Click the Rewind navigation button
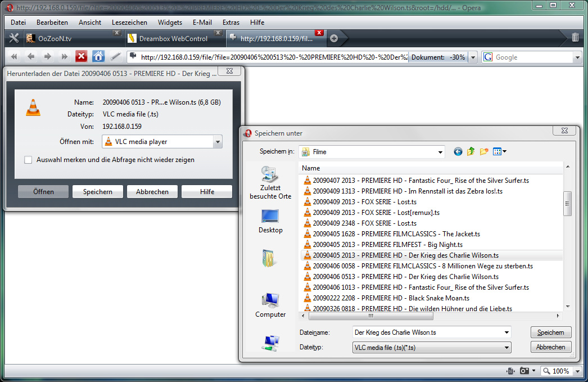Image resolution: width=588 pixels, height=382 pixels. point(14,57)
